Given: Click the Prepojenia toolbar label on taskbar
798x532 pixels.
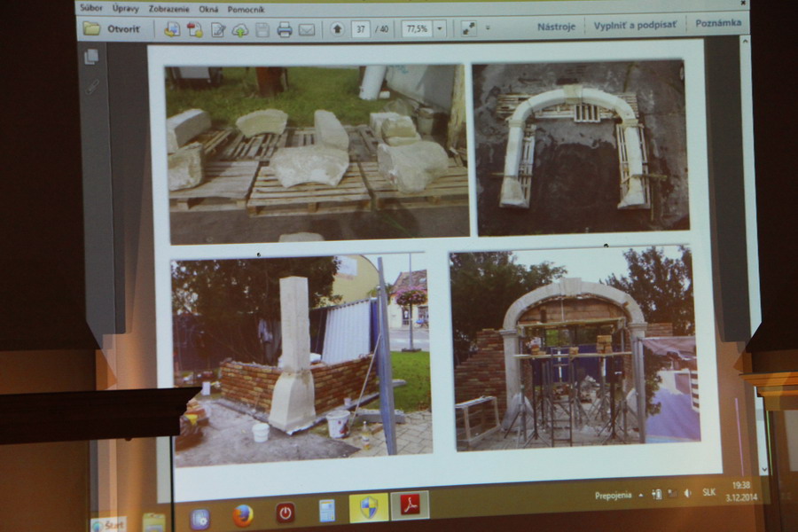Looking at the screenshot, I should [613, 496].
